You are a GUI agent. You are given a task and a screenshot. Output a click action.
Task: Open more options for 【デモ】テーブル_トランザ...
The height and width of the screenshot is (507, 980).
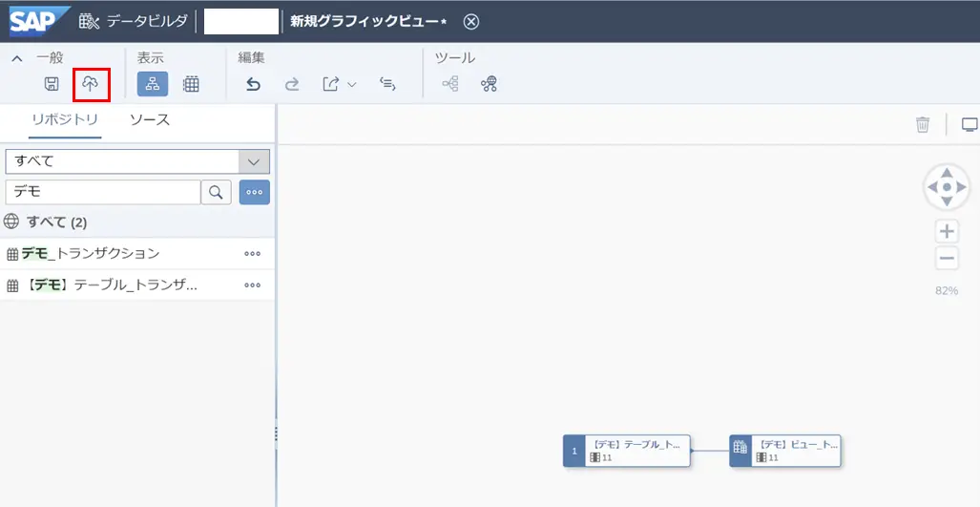coord(253,285)
